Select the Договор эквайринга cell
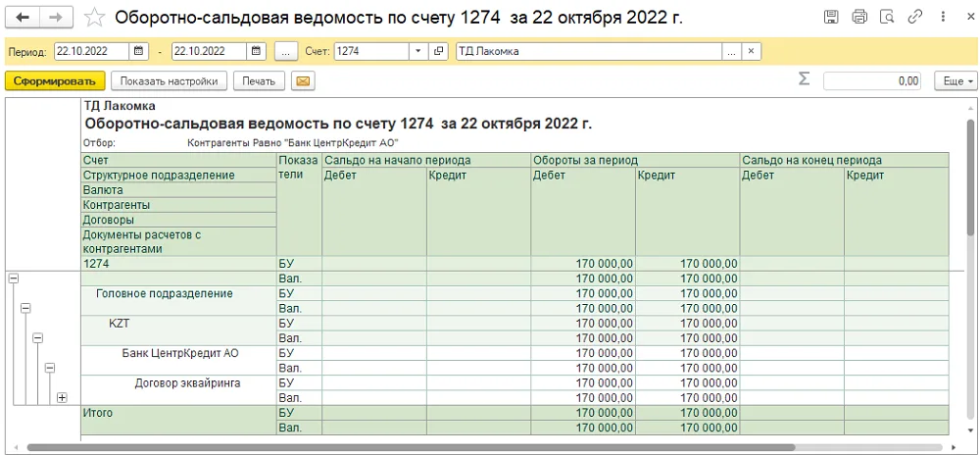The height and width of the screenshot is (455, 980). pyautogui.click(x=178, y=390)
